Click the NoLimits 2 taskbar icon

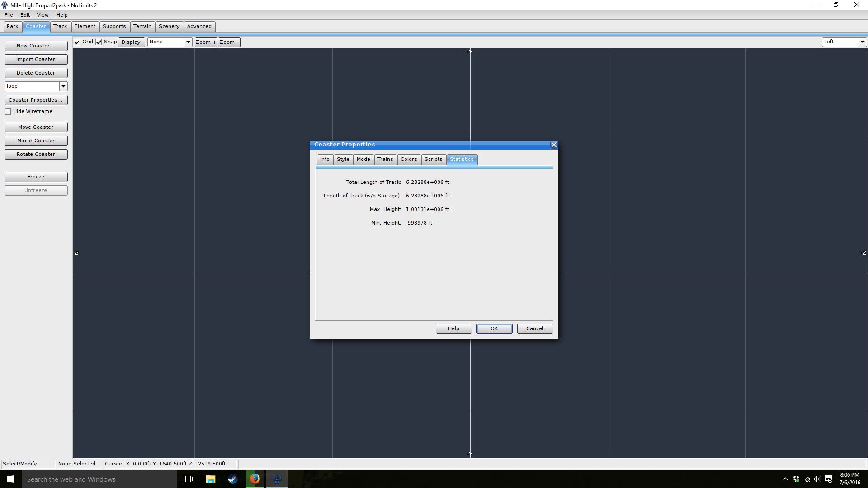[277, 479]
